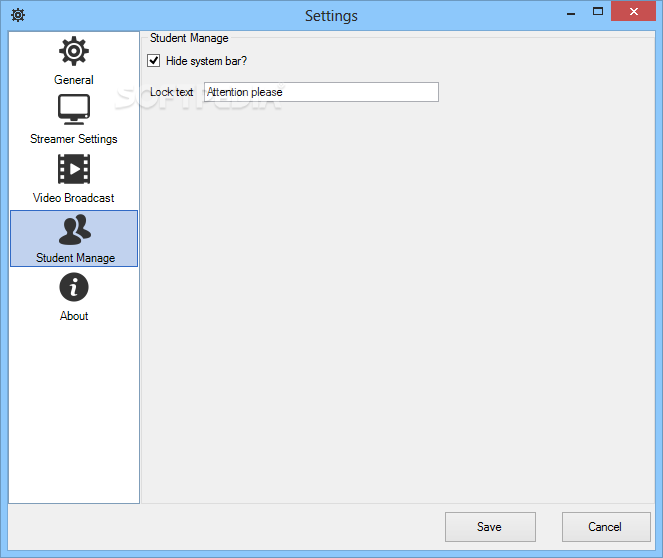The image size is (663, 558).
Task: Toggle the Hide system bar checkbox
Action: click(153, 60)
